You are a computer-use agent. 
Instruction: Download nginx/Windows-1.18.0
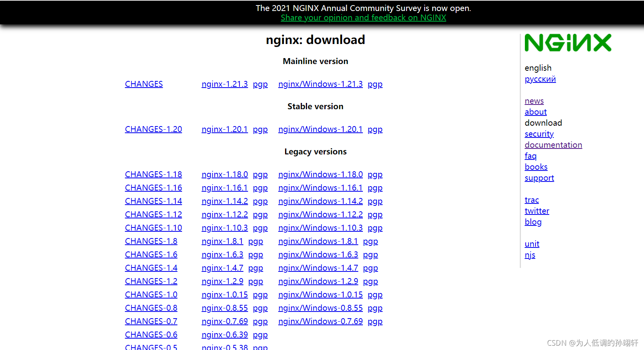(x=320, y=174)
